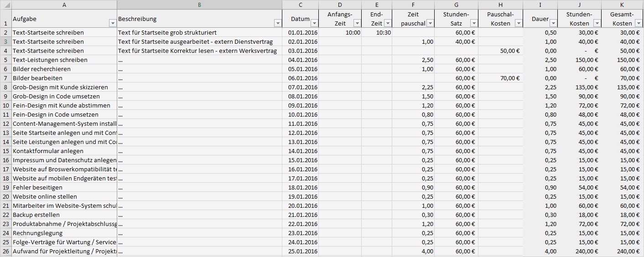The height and width of the screenshot is (257, 644).
Task: Select date cell '01.01.2016'
Action: pos(301,32)
